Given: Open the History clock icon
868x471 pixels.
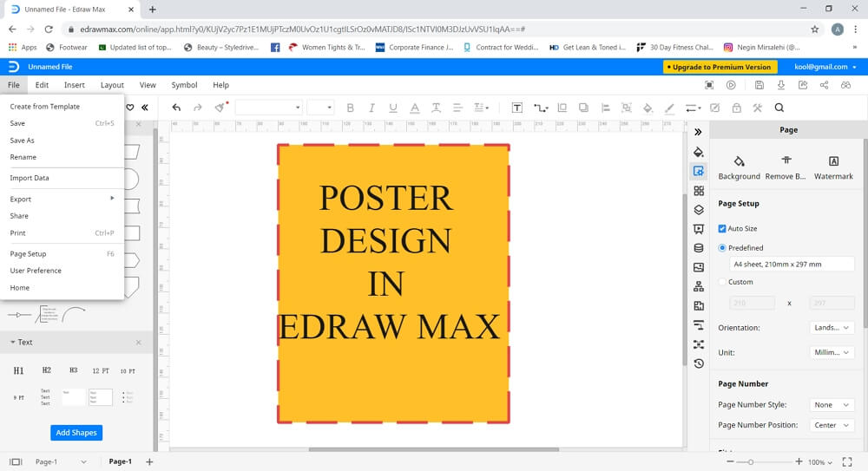Looking at the screenshot, I should (x=699, y=363).
